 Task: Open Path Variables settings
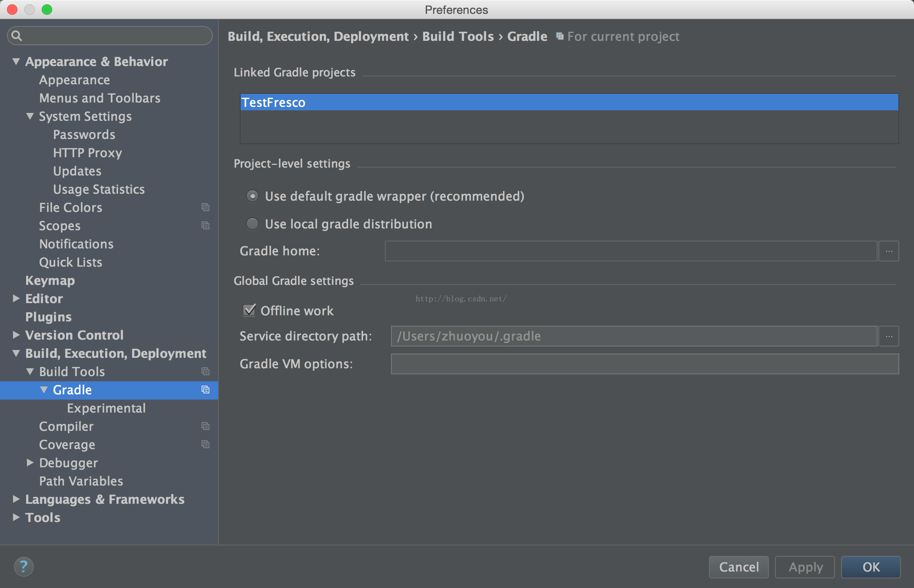click(81, 481)
